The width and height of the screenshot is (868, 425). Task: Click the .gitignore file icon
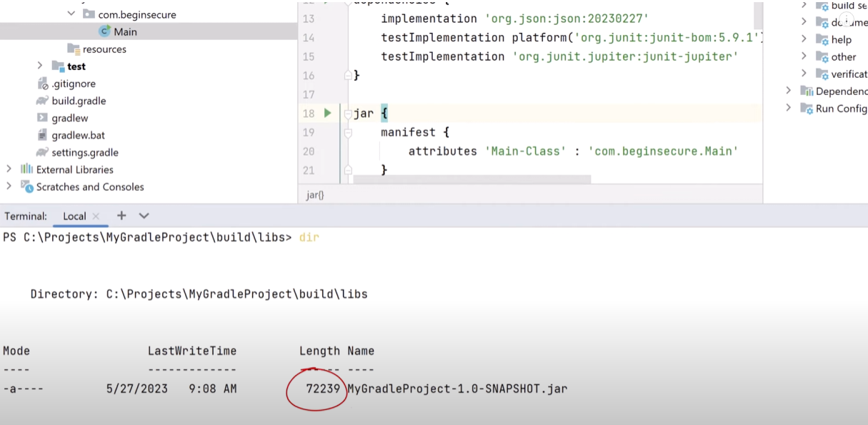coord(42,84)
